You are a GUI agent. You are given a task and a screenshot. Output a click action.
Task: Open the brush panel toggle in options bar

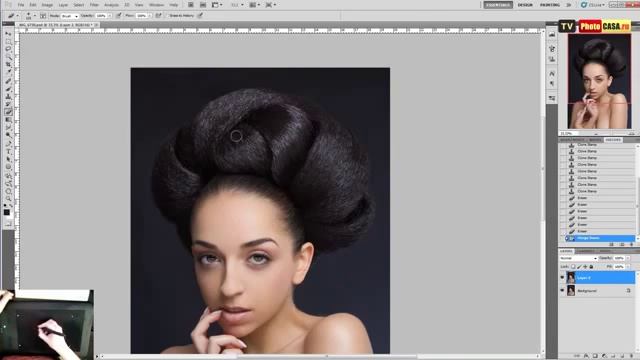click(43, 16)
